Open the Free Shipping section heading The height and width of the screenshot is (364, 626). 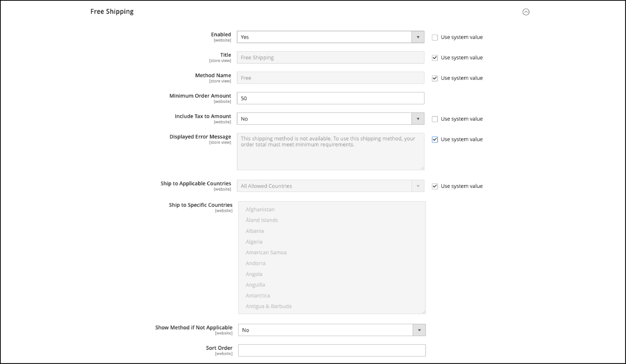tap(112, 12)
